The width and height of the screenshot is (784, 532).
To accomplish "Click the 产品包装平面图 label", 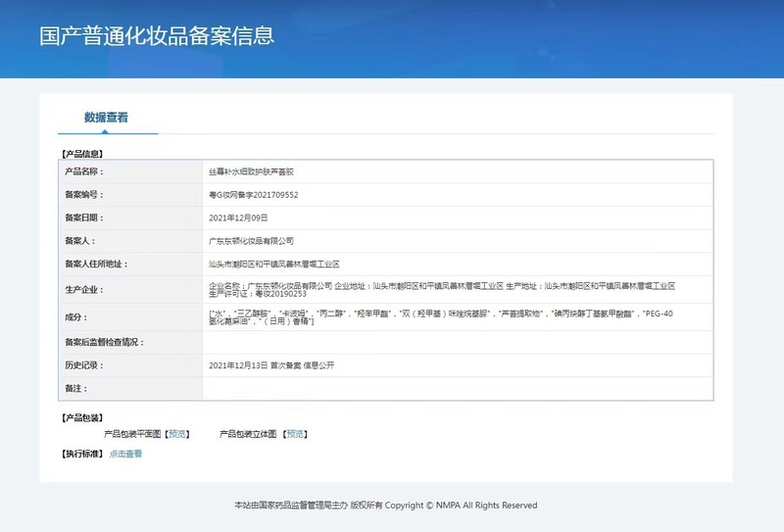I will point(132,434).
